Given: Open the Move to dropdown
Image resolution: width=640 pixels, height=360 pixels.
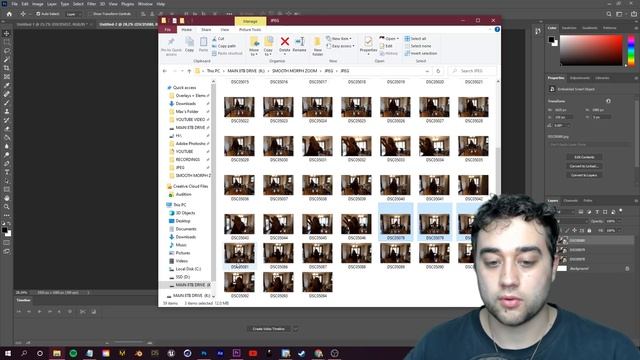Looking at the screenshot, I should pyautogui.click(x=254, y=46).
